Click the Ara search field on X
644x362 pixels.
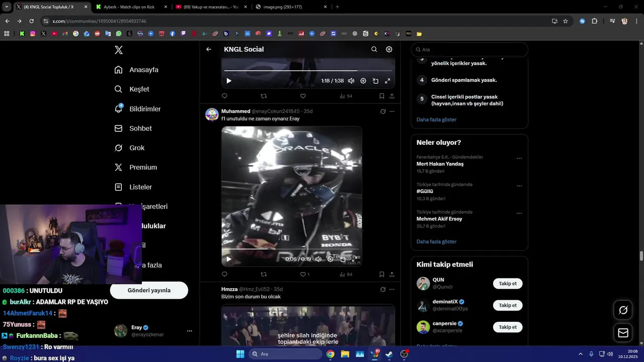(x=469, y=50)
